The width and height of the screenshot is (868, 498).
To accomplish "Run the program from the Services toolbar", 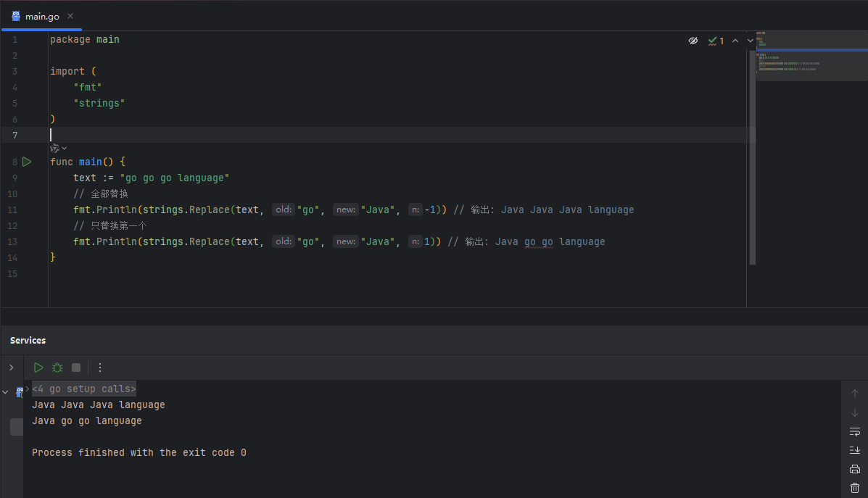I will [x=38, y=368].
